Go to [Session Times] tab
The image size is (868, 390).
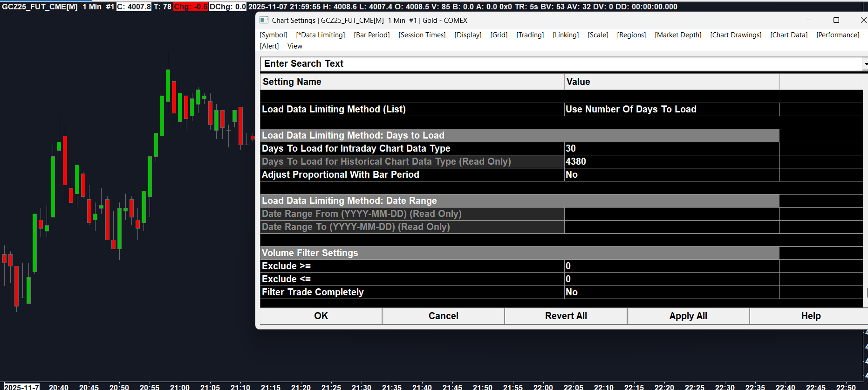tap(422, 35)
